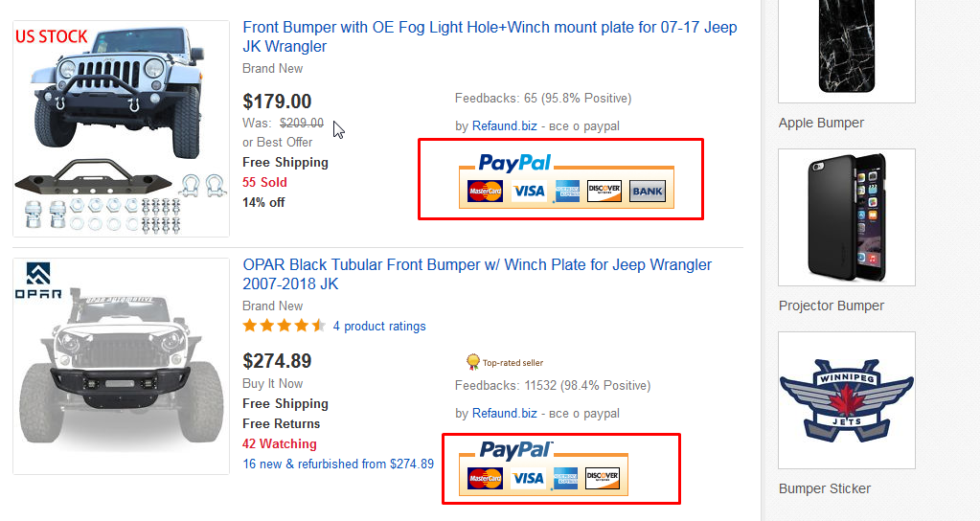Image resolution: width=980 pixels, height=521 pixels.
Task: Click the star rating icons for OPAR bumper
Action: point(285,326)
